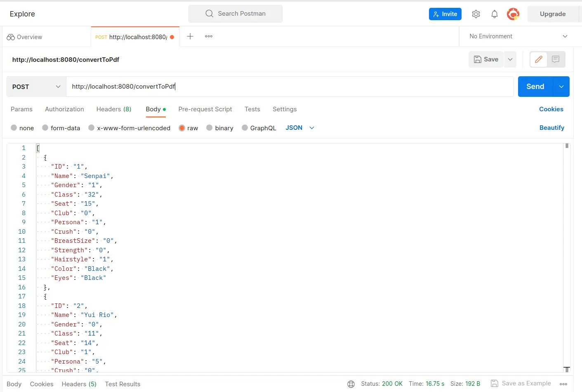Image resolution: width=582 pixels, height=392 pixels.
Task: Click the profile avatar icon
Action: (x=513, y=14)
